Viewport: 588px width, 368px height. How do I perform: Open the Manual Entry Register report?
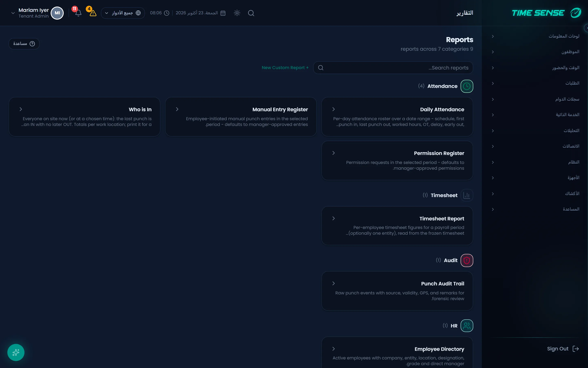tap(241, 117)
